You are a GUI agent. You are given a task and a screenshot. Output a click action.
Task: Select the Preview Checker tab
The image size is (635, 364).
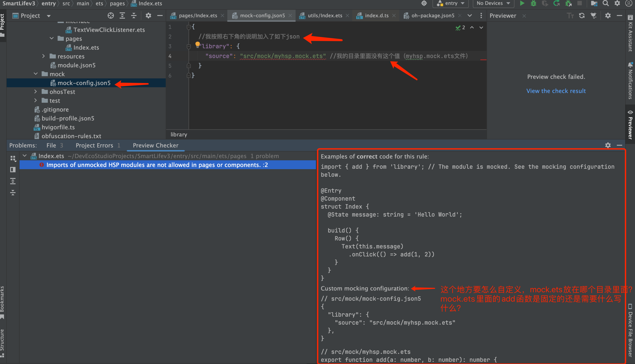coord(156,145)
